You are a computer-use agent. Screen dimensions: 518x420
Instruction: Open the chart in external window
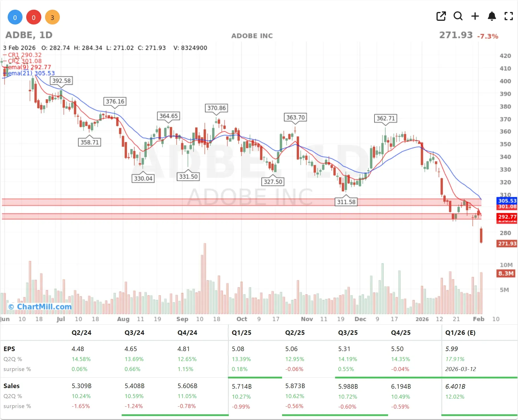click(441, 16)
